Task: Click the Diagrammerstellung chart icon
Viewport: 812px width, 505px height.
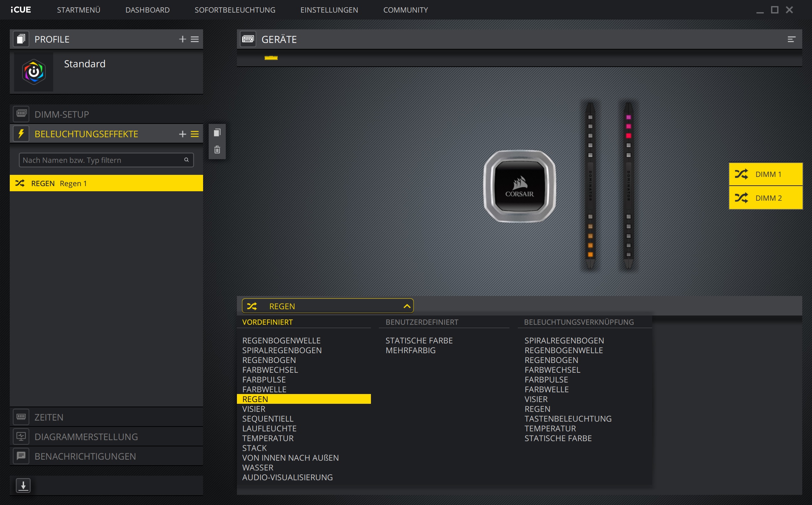Action: (x=21, y=436)
